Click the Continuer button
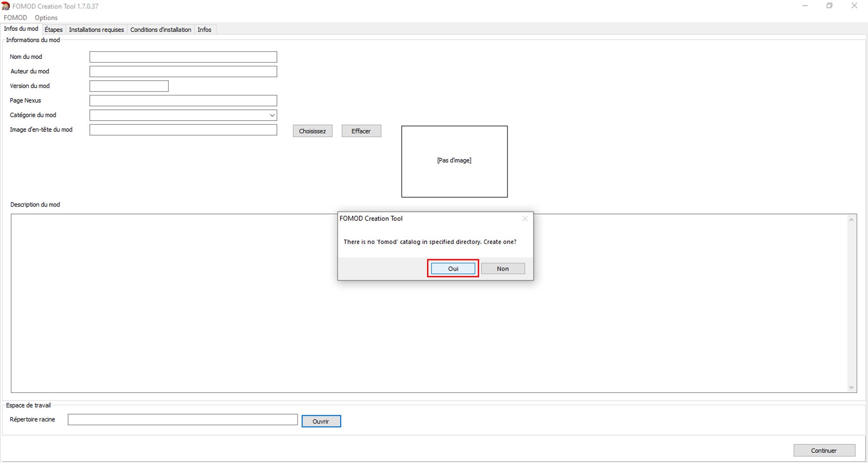 pyautogui.click(x=824, y=450)
